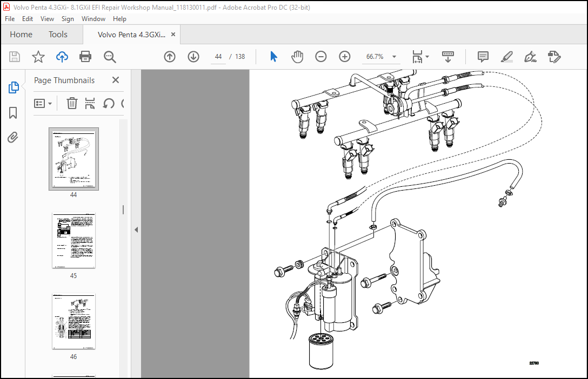The height and width of the screenshot is (379, 588).
Task: Zoom out with the minus button
Action: (x=320, y=57)
